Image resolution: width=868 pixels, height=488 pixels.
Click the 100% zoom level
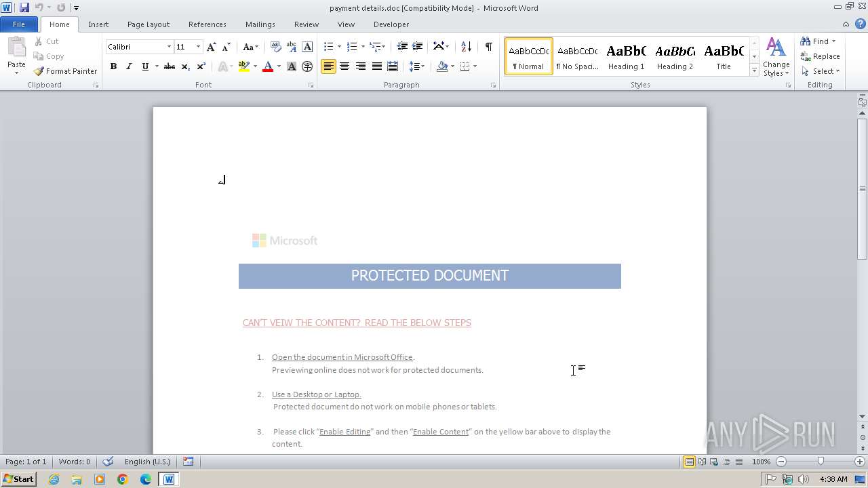(761, 462)
